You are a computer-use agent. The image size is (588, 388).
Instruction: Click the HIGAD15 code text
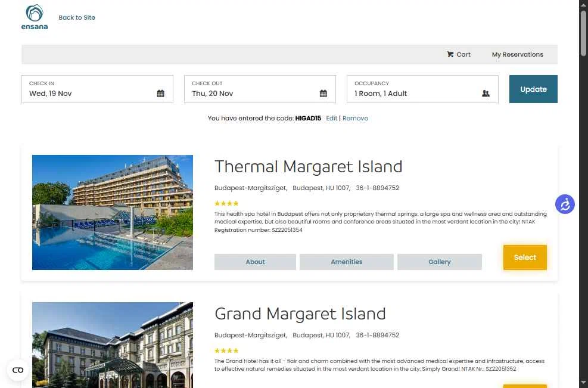308,118
